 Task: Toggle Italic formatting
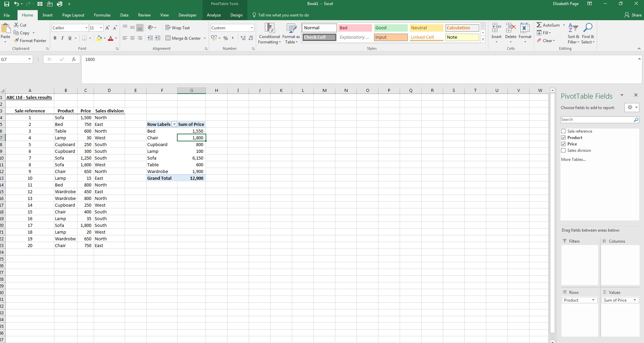62,38
